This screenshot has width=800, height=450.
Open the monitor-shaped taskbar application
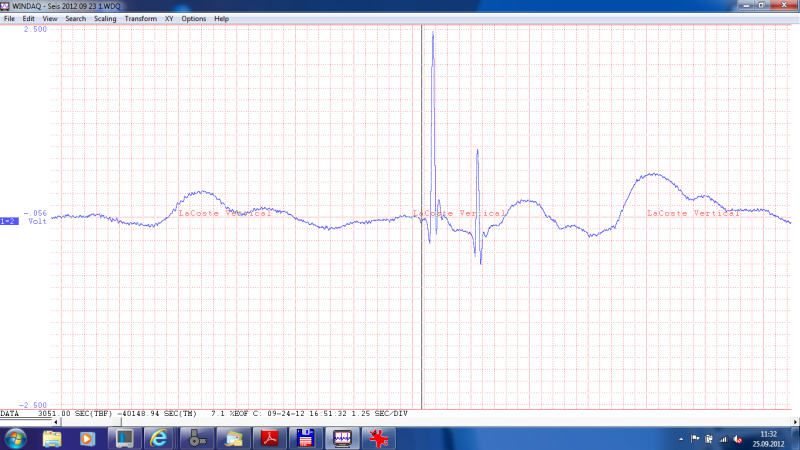pos(124,439)
